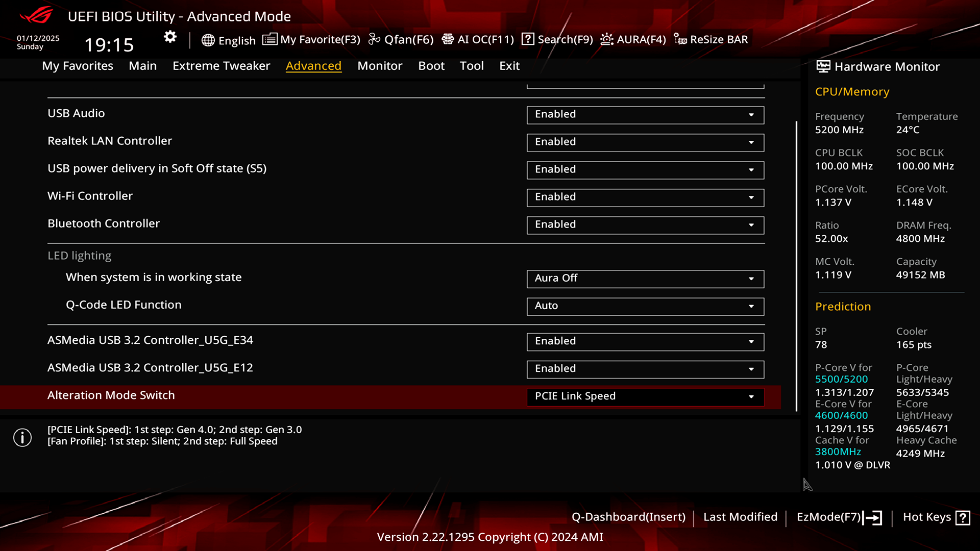Navigate to Extreme Tweaker tab
This screenshot has width=980, height=551.
[222, 65]
